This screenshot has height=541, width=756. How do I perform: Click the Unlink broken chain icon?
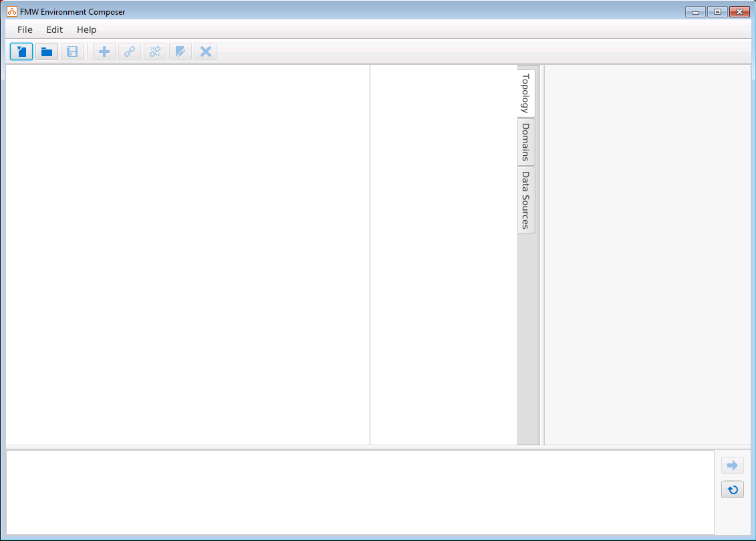click(x=155, y=51)
